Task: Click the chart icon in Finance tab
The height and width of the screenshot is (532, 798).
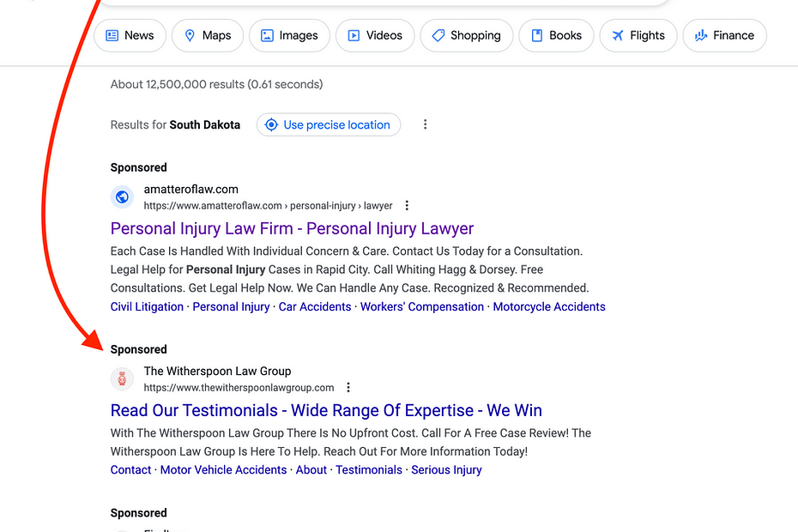Action: (701, 36)
